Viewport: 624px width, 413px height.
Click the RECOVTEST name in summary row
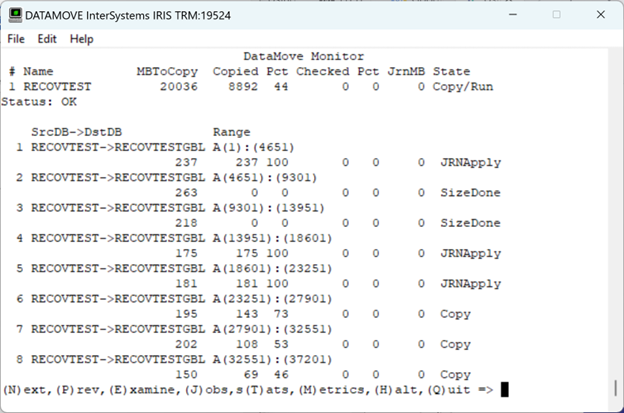pyautogui.click(x=57, y=86)
